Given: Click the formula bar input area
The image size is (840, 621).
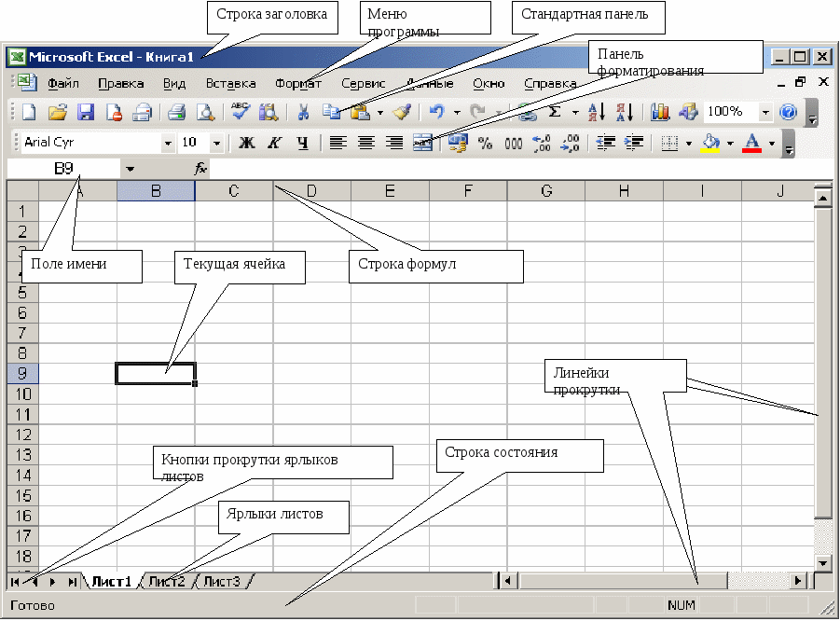Looking at the screenshot, I should (x=522, y=170).
